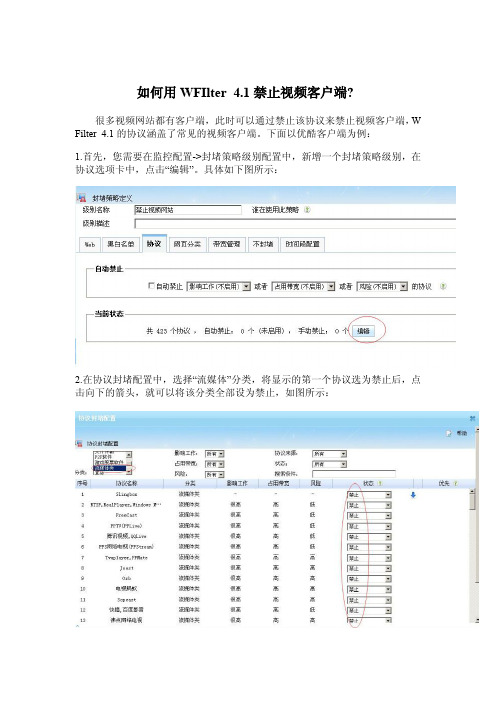
Task: Click the help icon after 的协议
Action: [443, 286]
